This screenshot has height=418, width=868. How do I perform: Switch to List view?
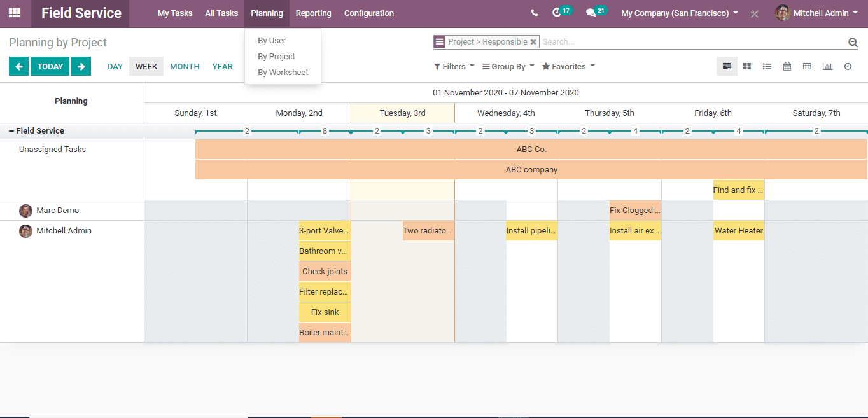(x=767, y=66)
